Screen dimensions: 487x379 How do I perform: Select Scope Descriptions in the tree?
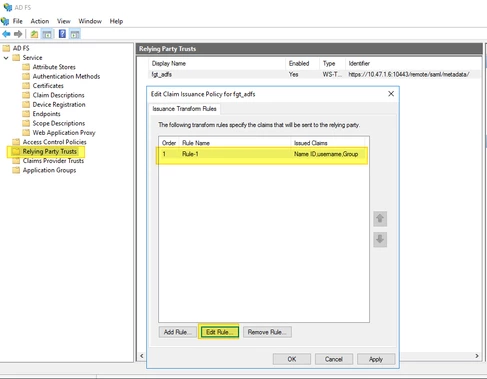point(59,123)
